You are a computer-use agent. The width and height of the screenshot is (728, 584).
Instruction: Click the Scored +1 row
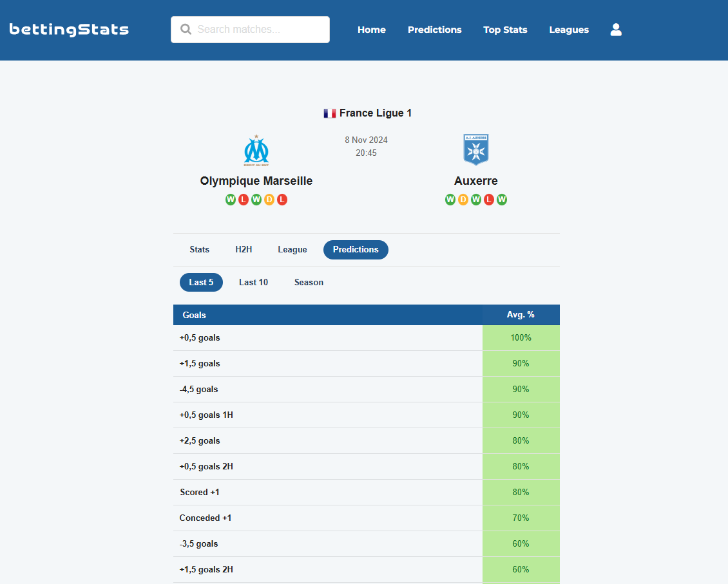tap(367, 492)
